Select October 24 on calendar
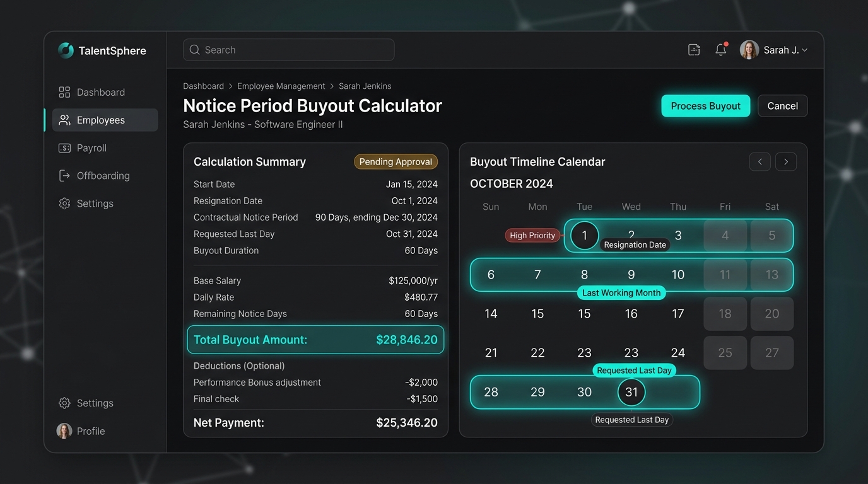 (x=678, y=353)
